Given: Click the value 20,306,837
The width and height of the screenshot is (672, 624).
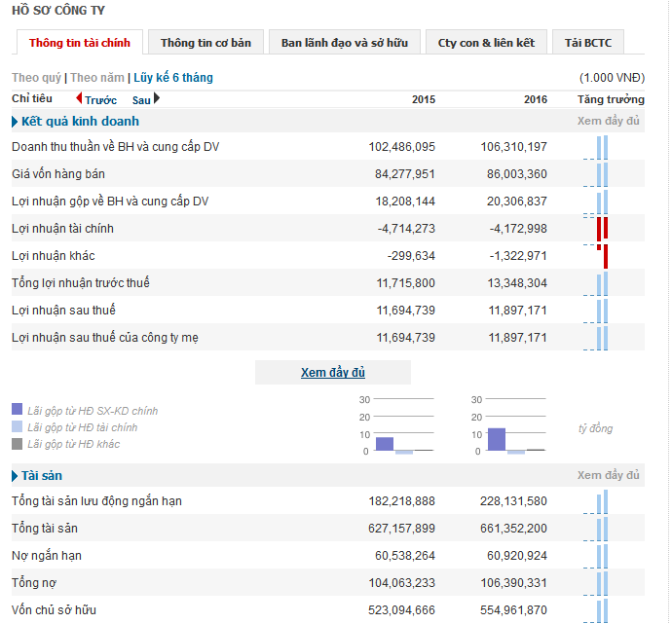Looking at the screenshot, I should (x=517, y=202).
